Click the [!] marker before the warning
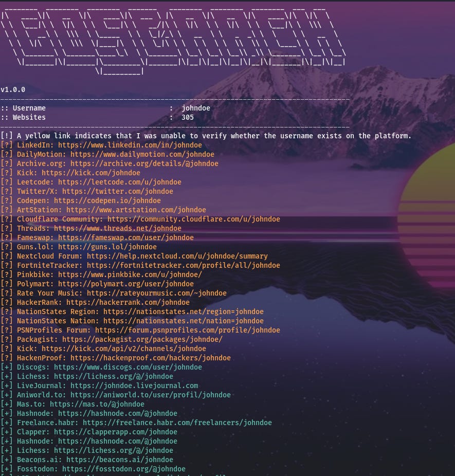 click(6, 136)
